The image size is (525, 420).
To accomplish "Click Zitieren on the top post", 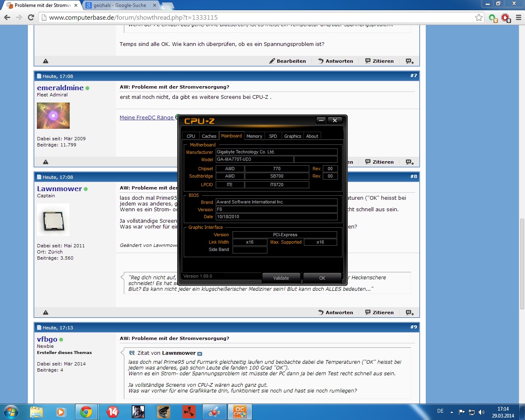I will pyautogui.click(x=379, y=61).
